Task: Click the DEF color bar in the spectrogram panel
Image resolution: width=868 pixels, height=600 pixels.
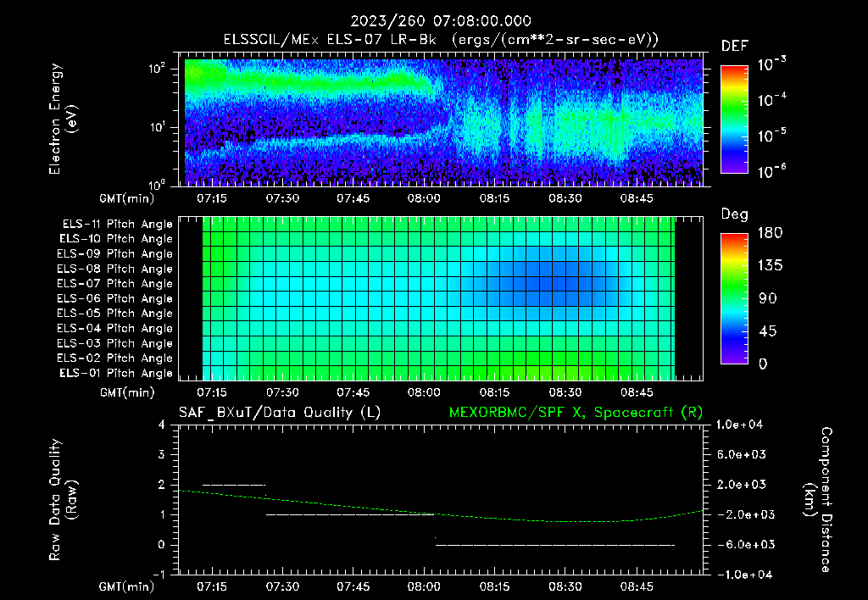Action: pos(734,119)
